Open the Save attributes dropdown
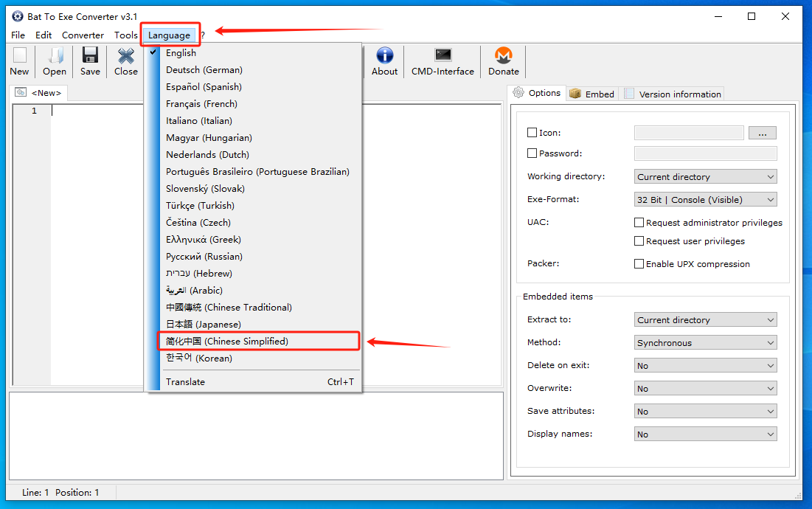The image size is (812, 509). 705,411
